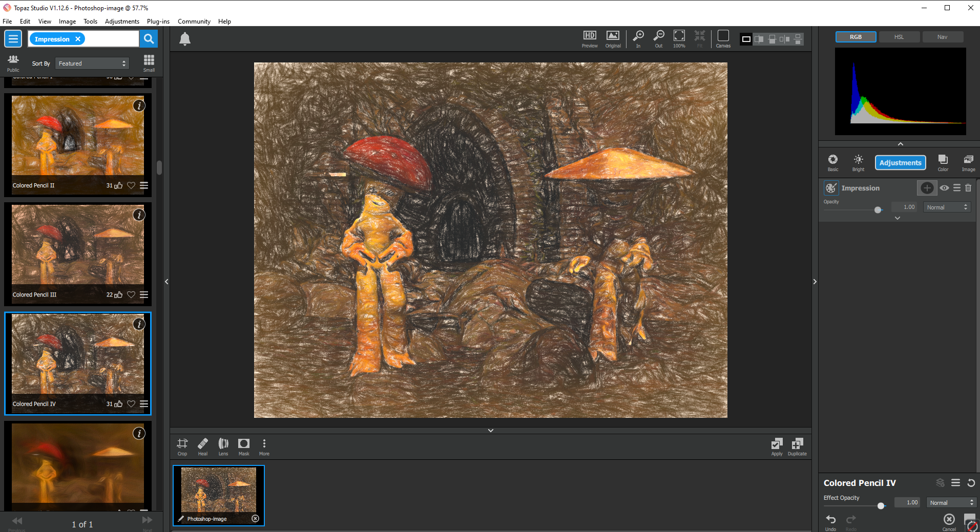Open the Effect blend mode dropdown
980x532 pixels.
[x=951, y=503]
